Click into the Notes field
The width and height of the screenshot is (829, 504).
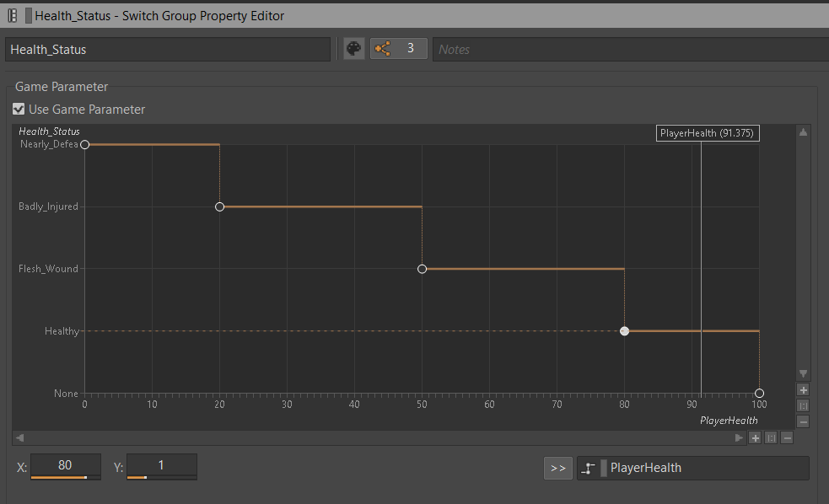pyautogui.click(x=631, y=49)
